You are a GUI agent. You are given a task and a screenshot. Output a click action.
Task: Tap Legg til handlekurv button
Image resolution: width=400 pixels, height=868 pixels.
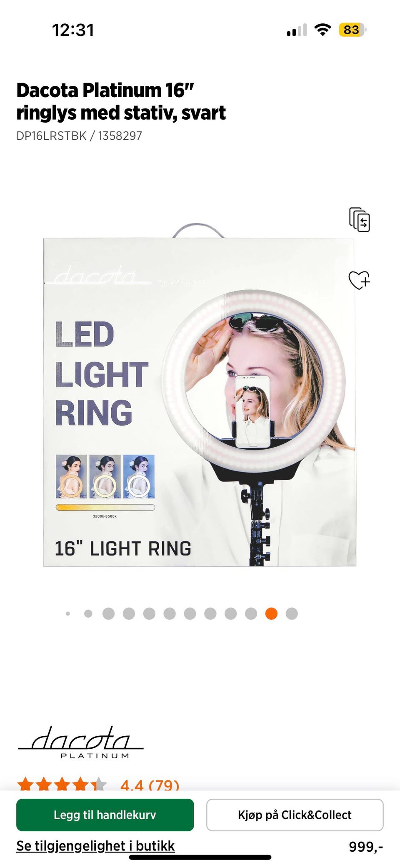coord(105,815)
